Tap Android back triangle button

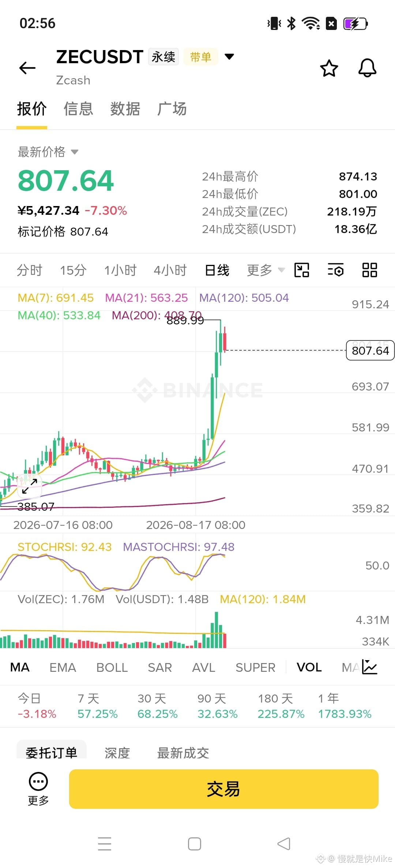pos(284,844)
